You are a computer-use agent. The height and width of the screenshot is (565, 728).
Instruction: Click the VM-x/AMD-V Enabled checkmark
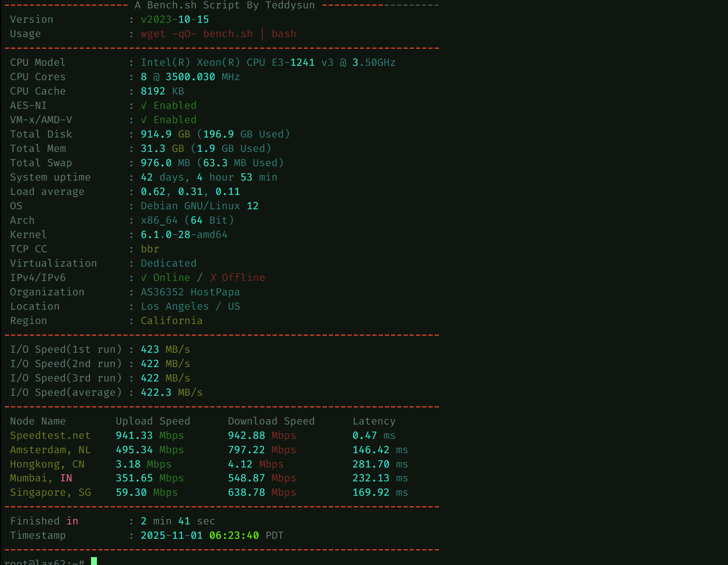(x=144, y=120)
